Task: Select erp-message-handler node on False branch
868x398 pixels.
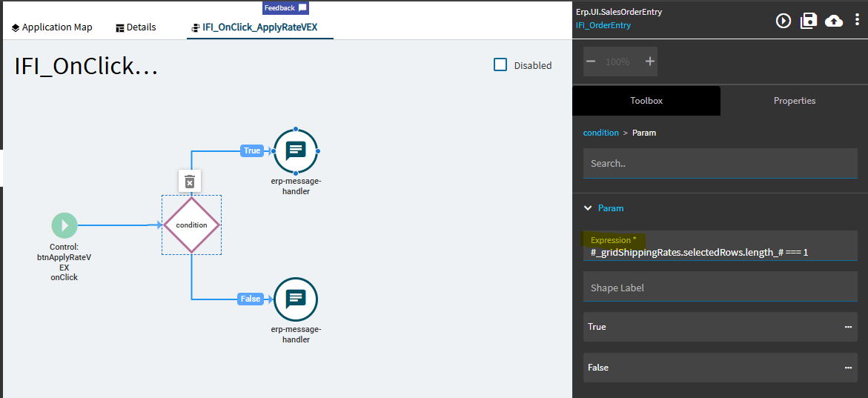Action: (296, 299)
